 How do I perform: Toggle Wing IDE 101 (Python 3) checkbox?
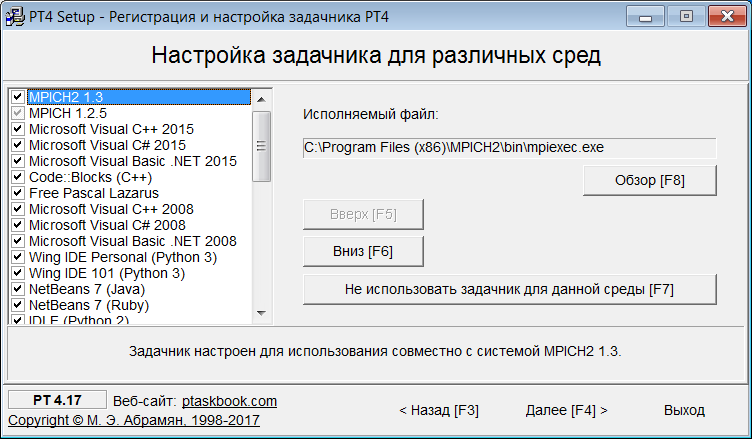click(x=18, y=273)
